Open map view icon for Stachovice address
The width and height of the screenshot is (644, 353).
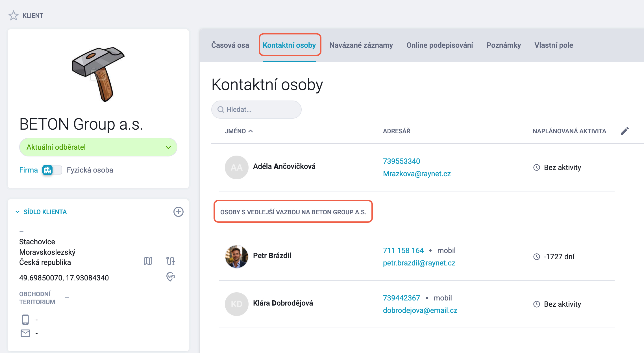tap(148, 261)
